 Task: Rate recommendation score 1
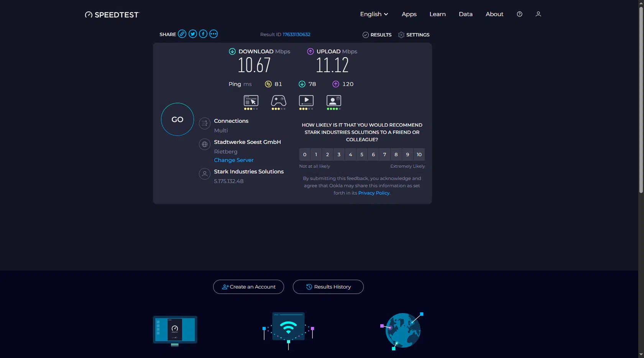click(316, 155)
